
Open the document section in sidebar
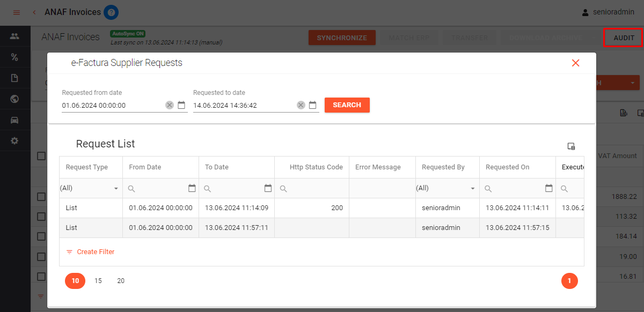tap(14, 78)
